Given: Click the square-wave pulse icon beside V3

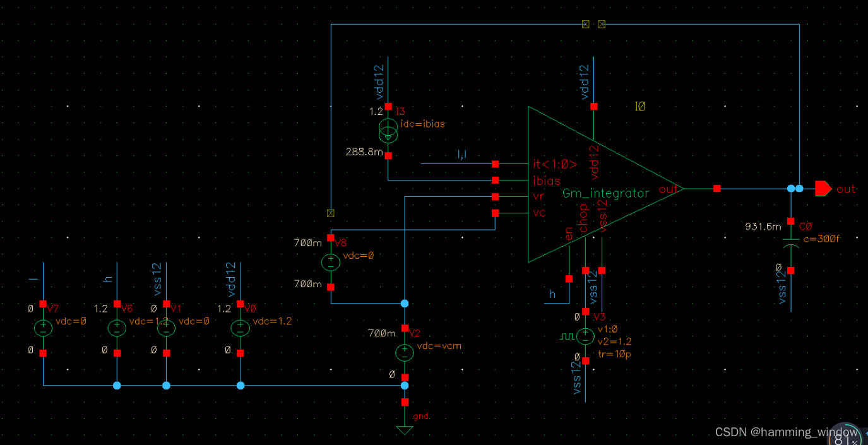Looking at the screenshot, I should (x=567, y=337).
